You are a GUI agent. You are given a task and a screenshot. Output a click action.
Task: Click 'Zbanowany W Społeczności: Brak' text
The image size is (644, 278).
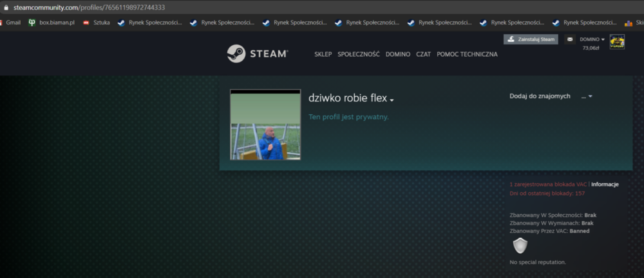553,215
